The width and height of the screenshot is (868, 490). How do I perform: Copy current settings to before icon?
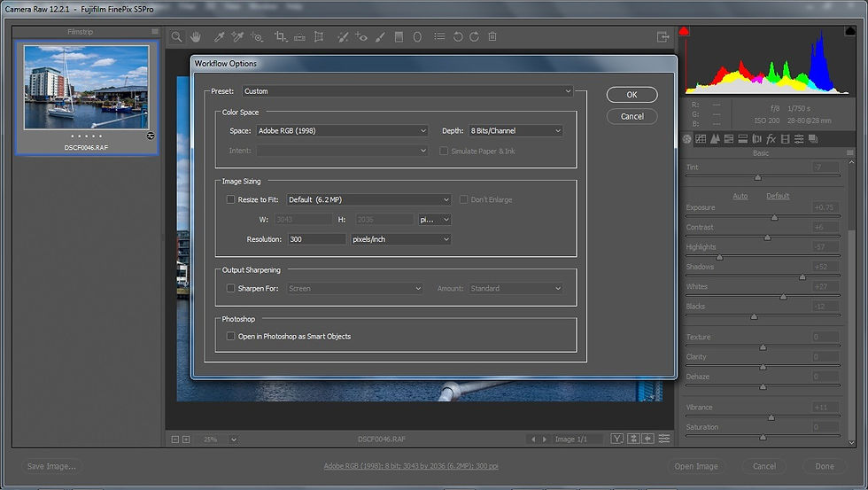pos(648,439)
